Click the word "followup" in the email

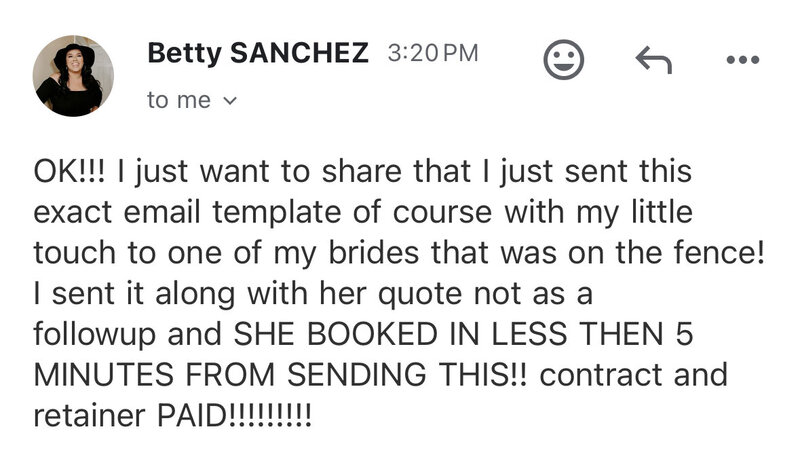point(94,335)
